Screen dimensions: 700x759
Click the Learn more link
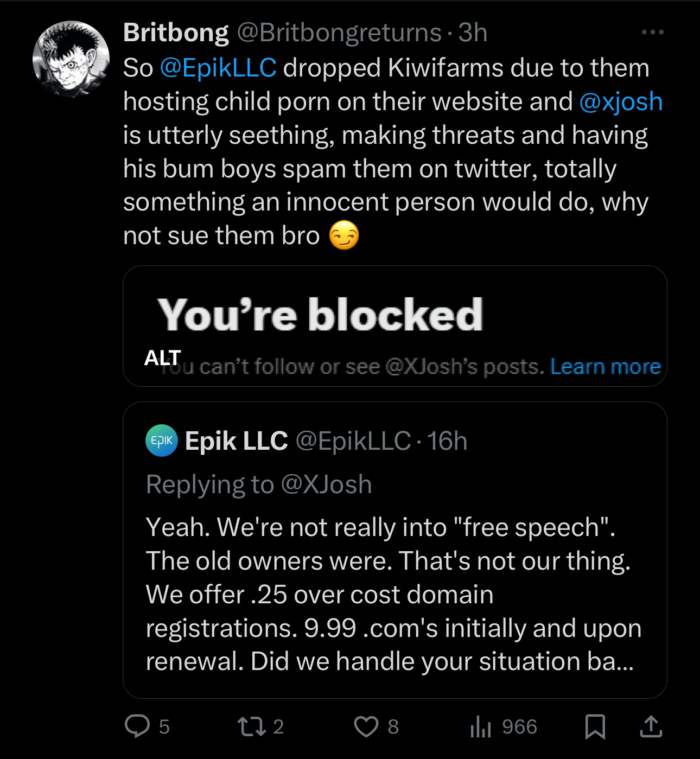[606, 367]
